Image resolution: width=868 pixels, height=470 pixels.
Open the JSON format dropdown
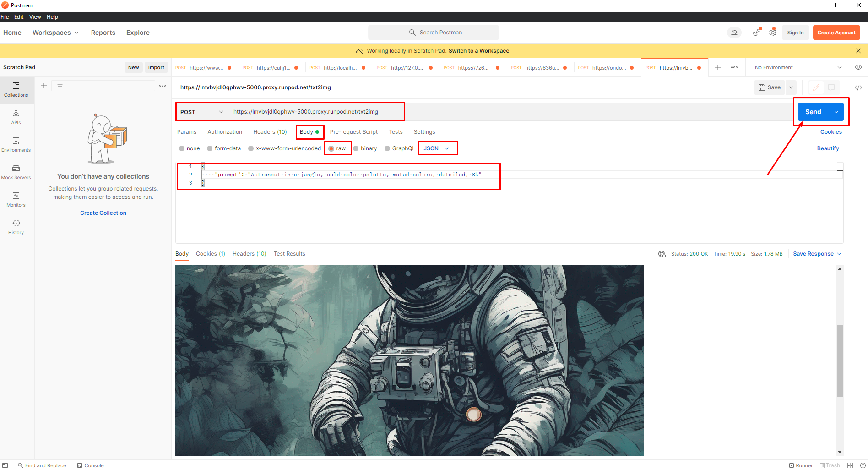point(437,148)
